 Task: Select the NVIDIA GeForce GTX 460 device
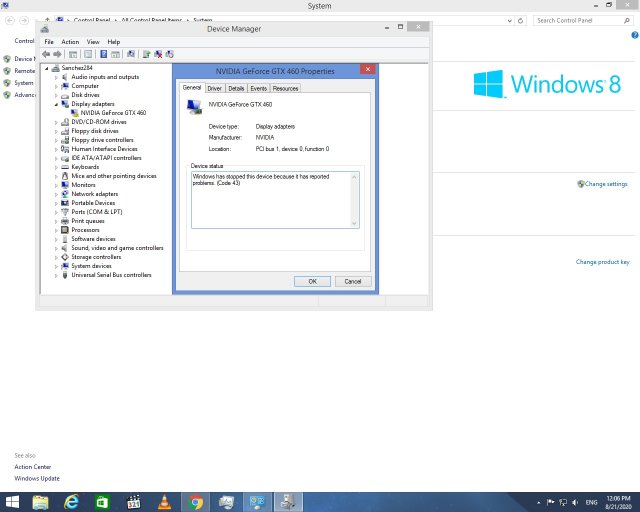(x=113, y=113)
